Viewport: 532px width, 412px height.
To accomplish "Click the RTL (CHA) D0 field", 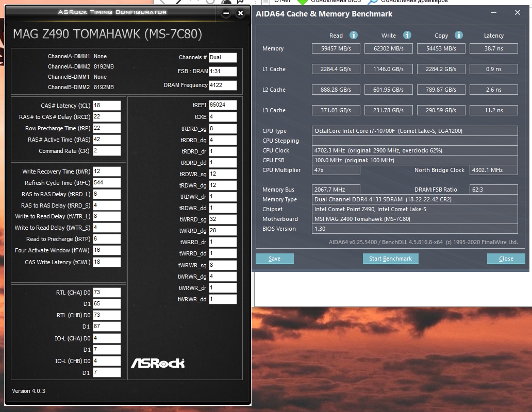I will click(107, 293).
